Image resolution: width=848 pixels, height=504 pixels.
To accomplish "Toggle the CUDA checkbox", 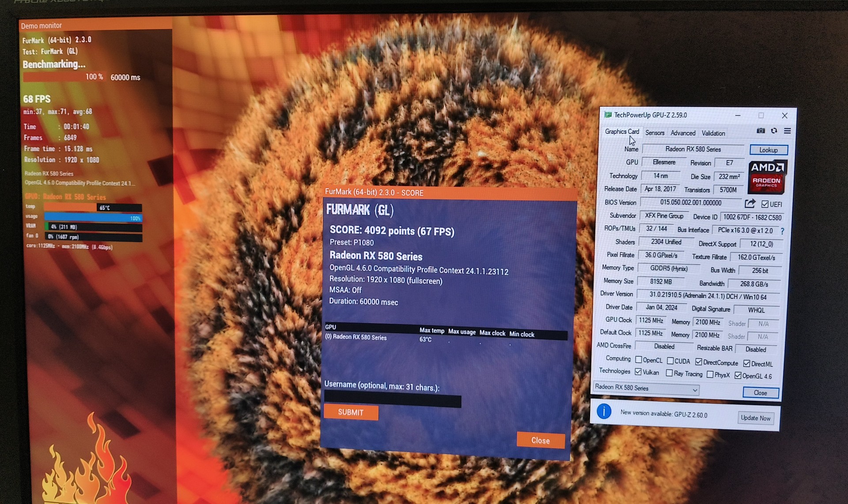I will click(x=670, y=361).
